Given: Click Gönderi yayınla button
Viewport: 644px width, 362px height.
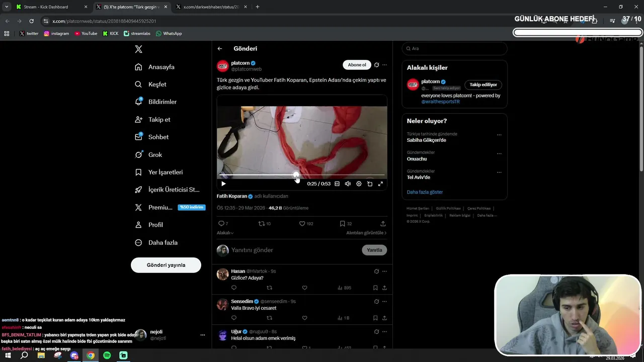Looking at the screenshot, I should click(x=166, y=265).
